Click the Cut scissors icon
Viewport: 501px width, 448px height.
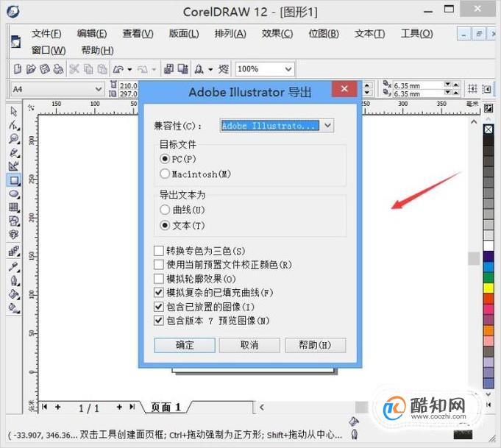point(74,68)
